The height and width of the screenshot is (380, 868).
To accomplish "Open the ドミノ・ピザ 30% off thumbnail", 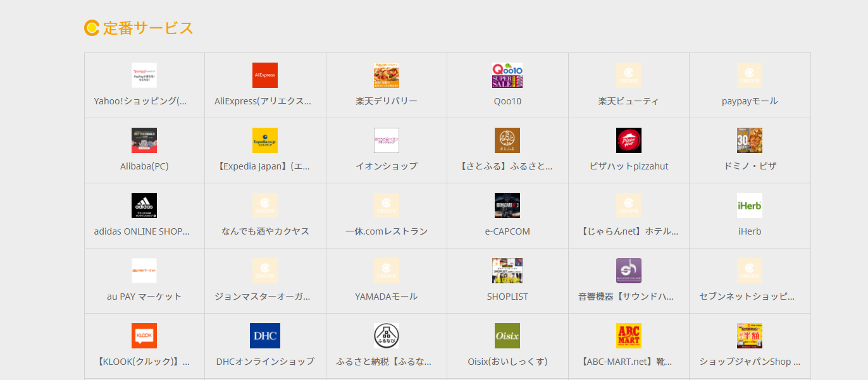I will tap(750, 140).
